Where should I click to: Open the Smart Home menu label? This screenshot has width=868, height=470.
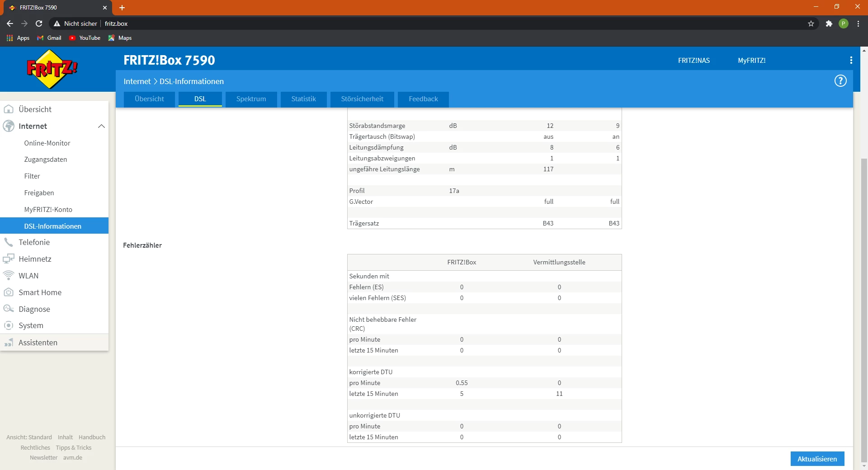coord(40,292)
